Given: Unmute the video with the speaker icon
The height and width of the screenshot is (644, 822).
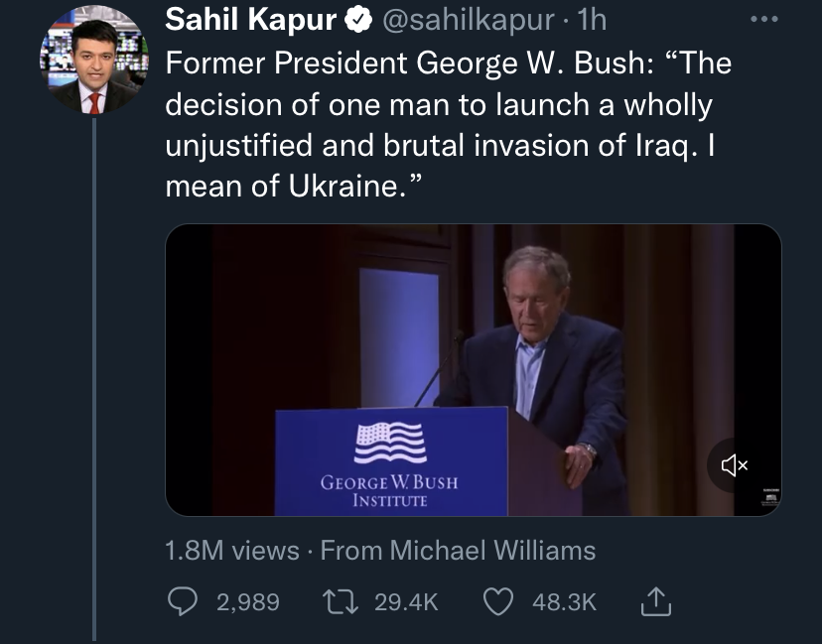Looking at the screenshot, I should tap(734, 464).
